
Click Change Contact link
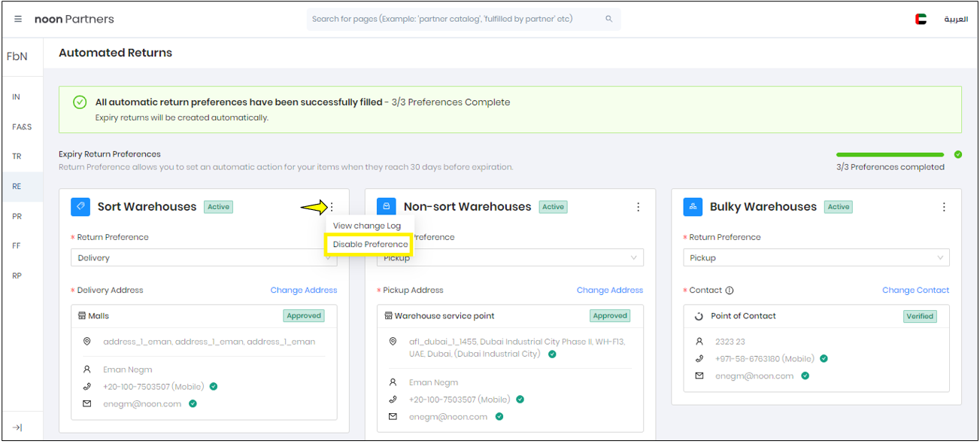pos(915,290)
